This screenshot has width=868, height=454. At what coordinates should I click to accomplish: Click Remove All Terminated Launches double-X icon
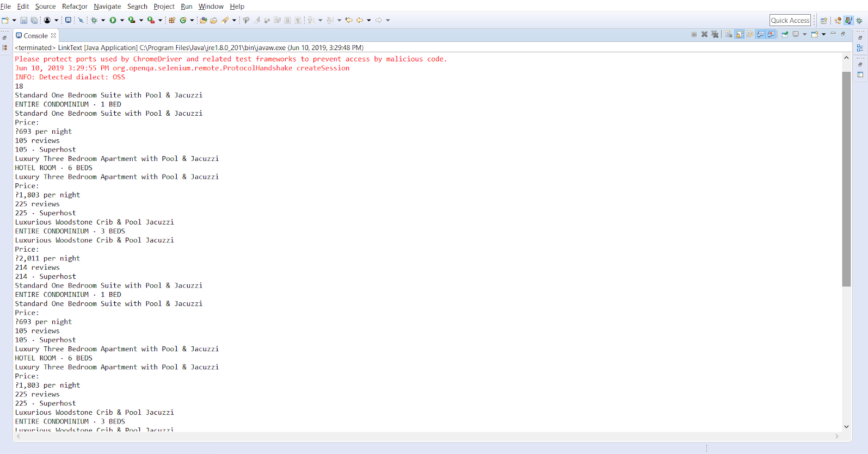(x=715, y=34)
